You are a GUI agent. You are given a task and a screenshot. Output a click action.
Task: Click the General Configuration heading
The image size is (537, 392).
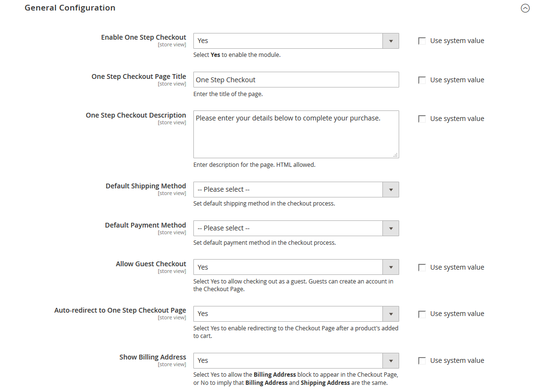pos(70,8)
